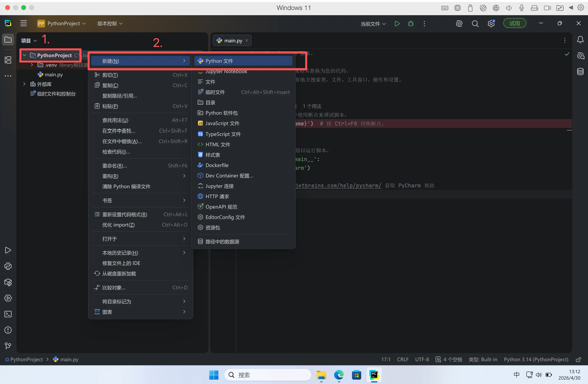588x384 pixels.
Task: Open the 书签 submenu
Action: click(x=140, y=200)
